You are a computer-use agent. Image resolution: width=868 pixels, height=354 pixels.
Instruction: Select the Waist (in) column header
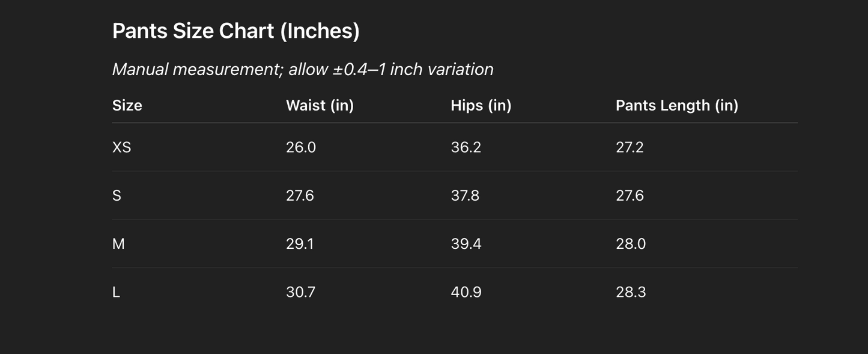click(320, 105)
